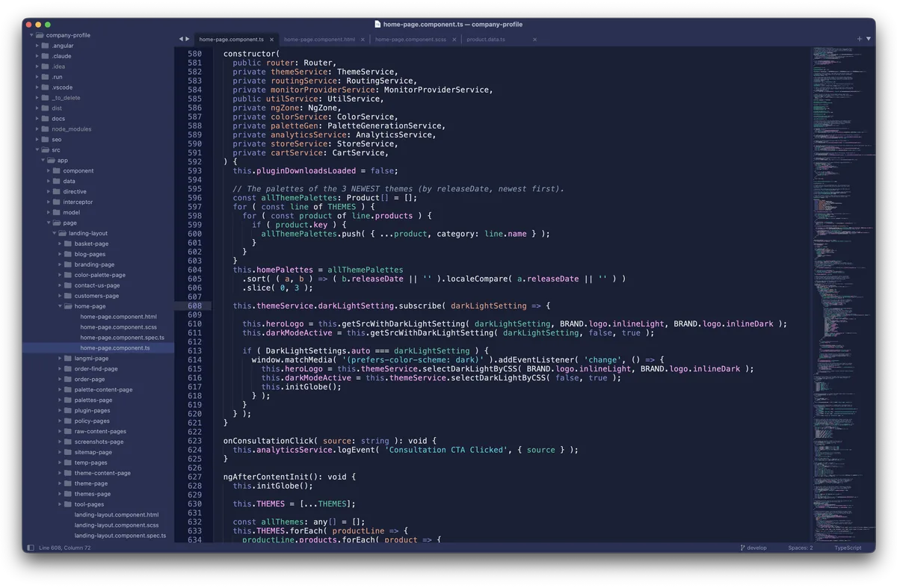Viewport: 897px width, 588px height.
Task: Add a new tab with the plus icon
Action: [860, 39]
